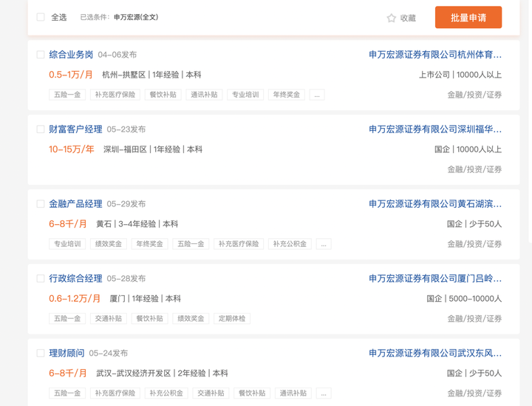Click the 收藏 label
Viewport: 532px width, 406px height.
(408, 18)
